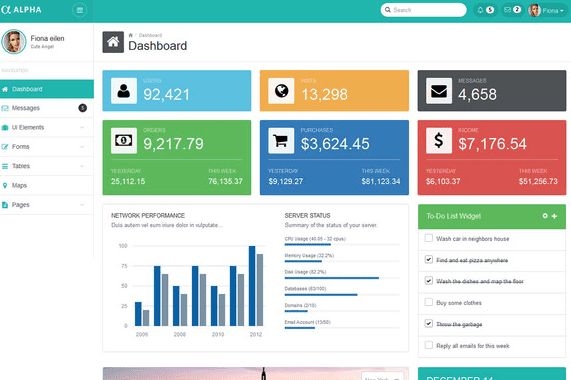Click the Pages document icon in sidebar
Image resolution: width=571 pixels, height=380 pixels.
pos(5,205)
